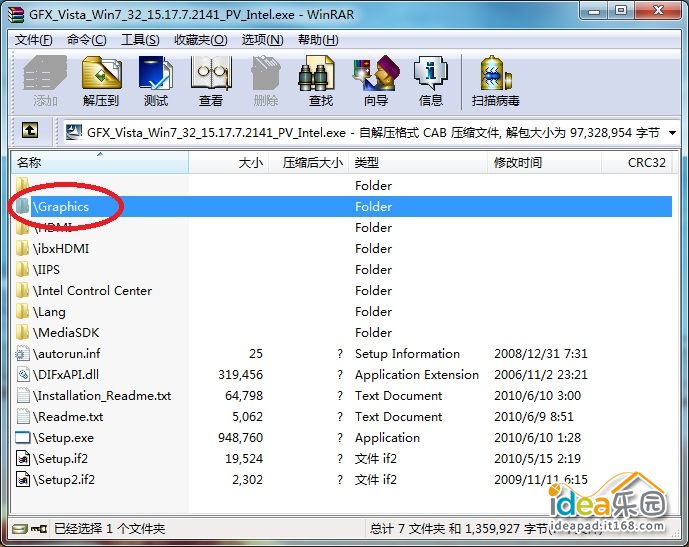689x547 pixels.
Task: Click the View (查看) toolbar icon
Action: pyautogui.click(x=211, y=73)
